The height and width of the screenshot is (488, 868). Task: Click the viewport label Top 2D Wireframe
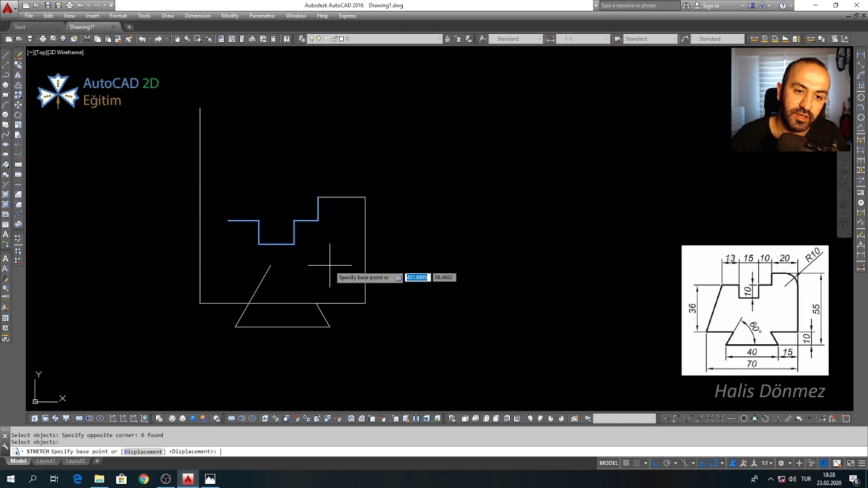pyautogui.click(x=56, y=52)
